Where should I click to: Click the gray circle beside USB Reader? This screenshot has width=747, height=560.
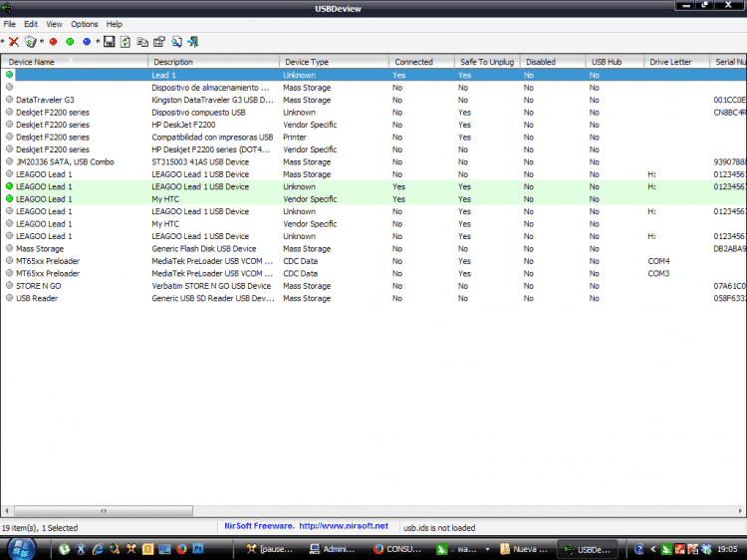9,298
